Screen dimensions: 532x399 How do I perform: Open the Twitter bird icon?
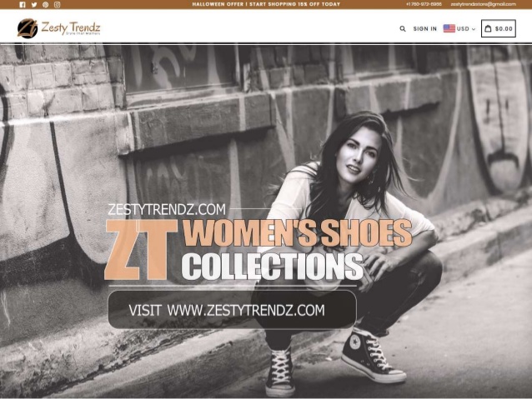(34, 5)
